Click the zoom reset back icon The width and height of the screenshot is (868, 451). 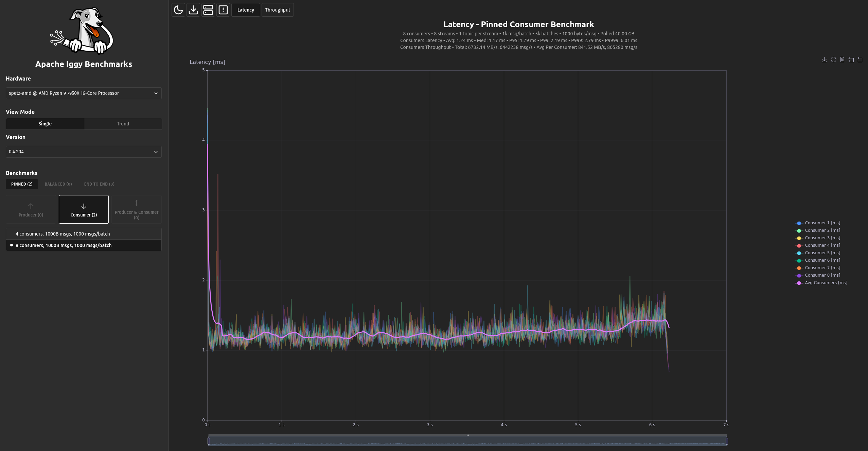coord(860,60)
